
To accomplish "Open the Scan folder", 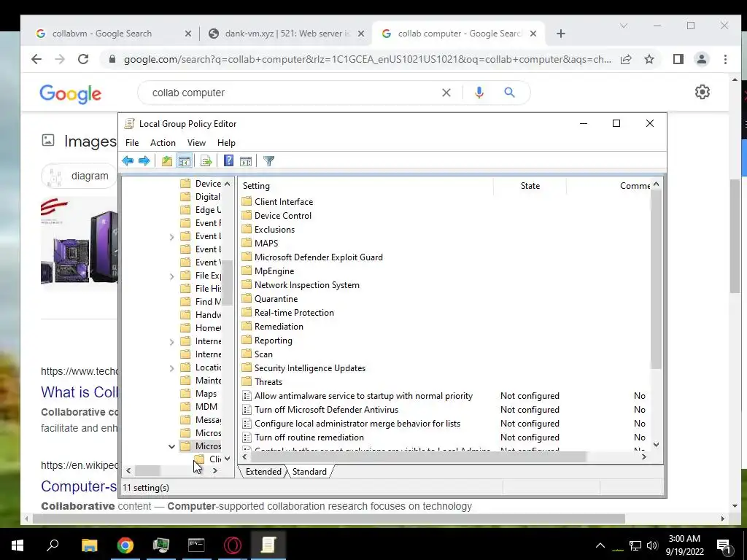I will [263, 354].
